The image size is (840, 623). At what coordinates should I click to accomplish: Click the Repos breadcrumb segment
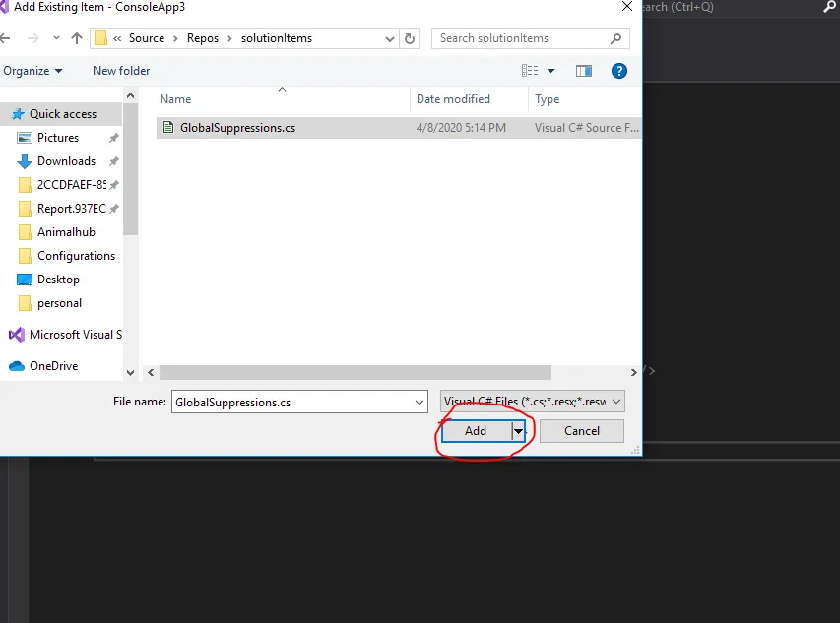(203, 38)
